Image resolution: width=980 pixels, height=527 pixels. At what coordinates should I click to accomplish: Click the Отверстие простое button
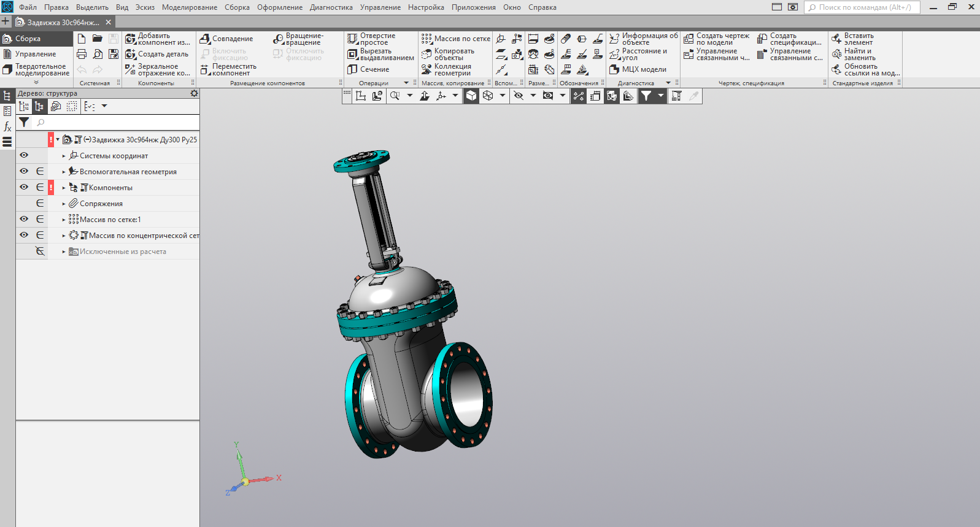point(372,39)
